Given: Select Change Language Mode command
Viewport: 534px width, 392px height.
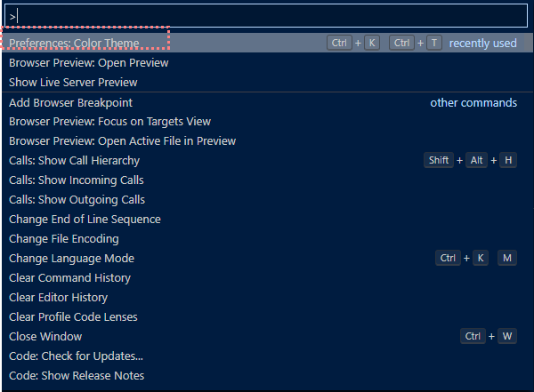Looking at the screenshot, I should click(x=267, y=259).
